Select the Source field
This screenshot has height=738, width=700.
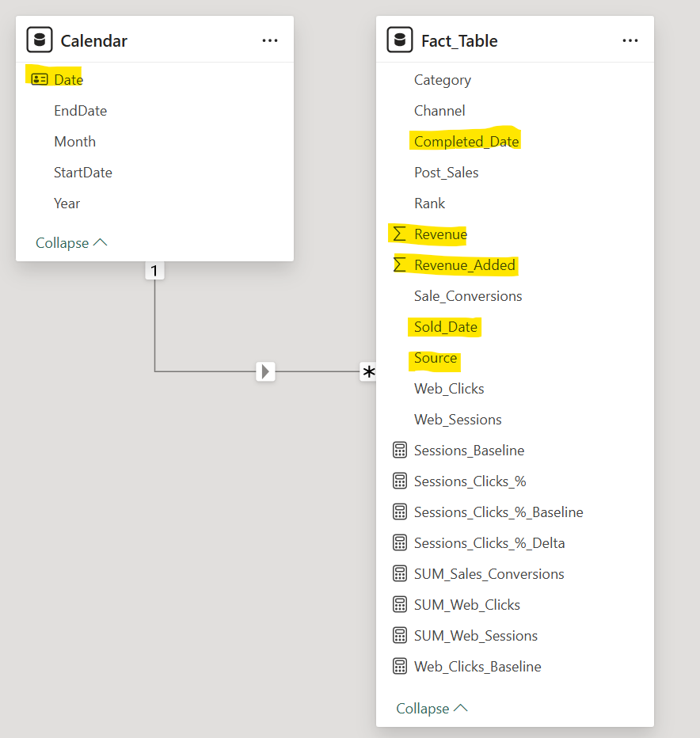click(436, 358)
